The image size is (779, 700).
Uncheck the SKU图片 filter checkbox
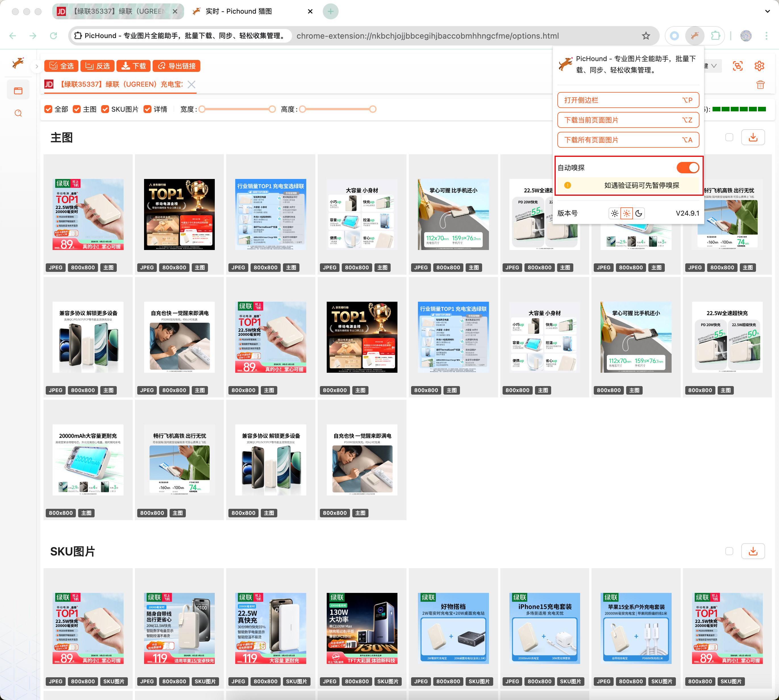[x=105, y=109]
